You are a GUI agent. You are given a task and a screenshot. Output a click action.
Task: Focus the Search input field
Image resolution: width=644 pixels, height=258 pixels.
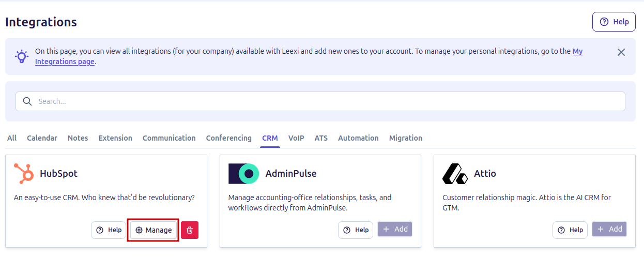coord(320,101)
